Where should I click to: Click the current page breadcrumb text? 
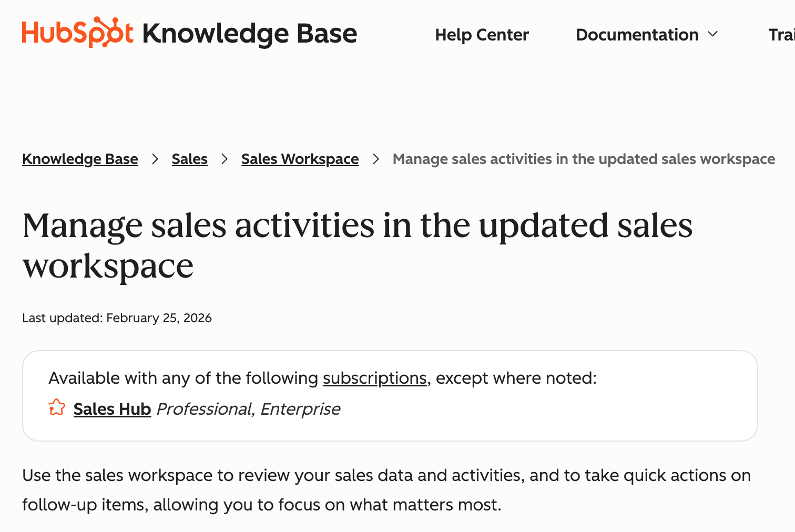[584, 159]
